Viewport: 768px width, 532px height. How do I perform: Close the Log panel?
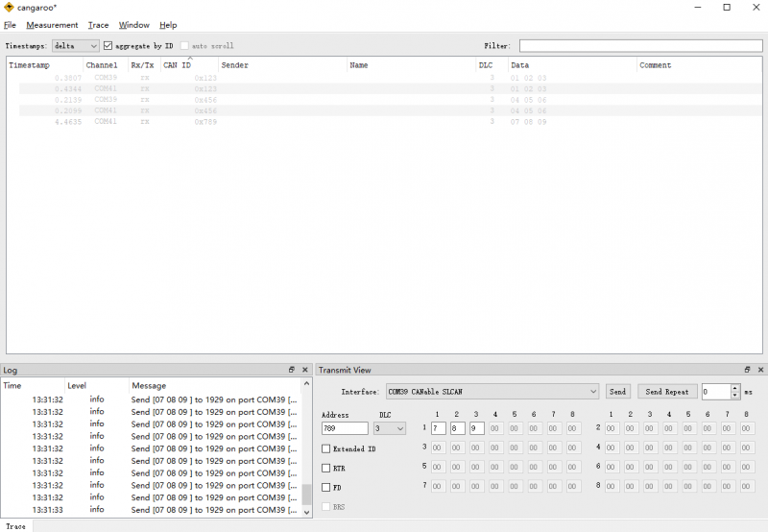pos(305,370)
